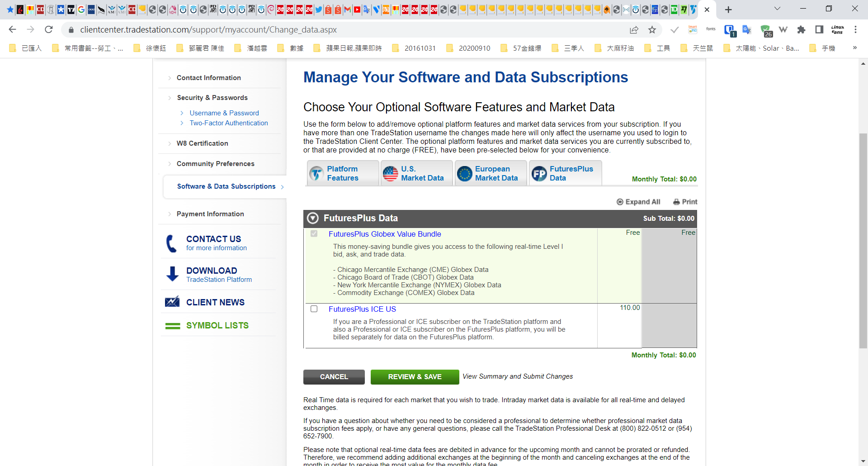This screenshot has height=466, width=868.
Task: Click the printer icon next to Print
Action: [677, 202]
